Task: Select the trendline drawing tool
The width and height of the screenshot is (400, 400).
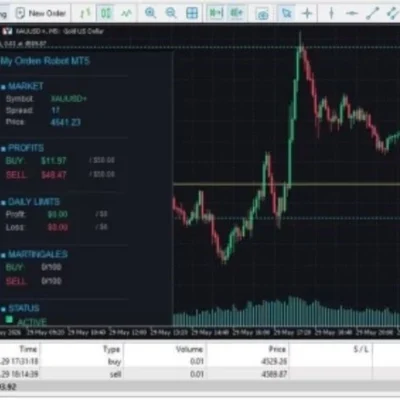Action: [372, 13]
